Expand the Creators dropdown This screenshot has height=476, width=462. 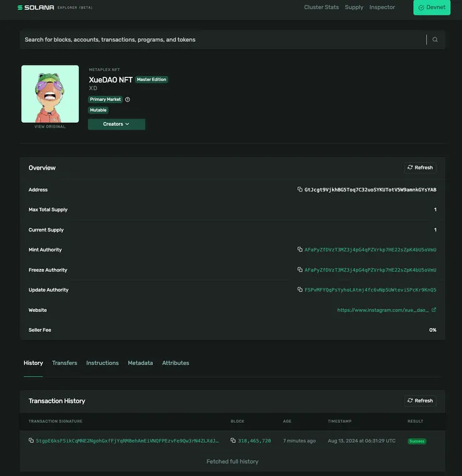(117, 124)
